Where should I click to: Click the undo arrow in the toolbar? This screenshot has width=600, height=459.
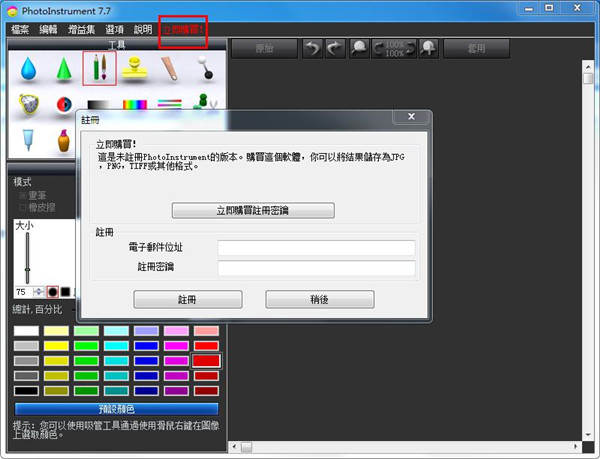312,49
